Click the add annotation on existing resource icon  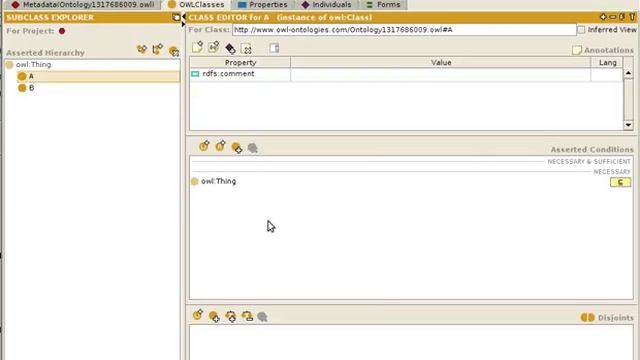click(213, 47)
